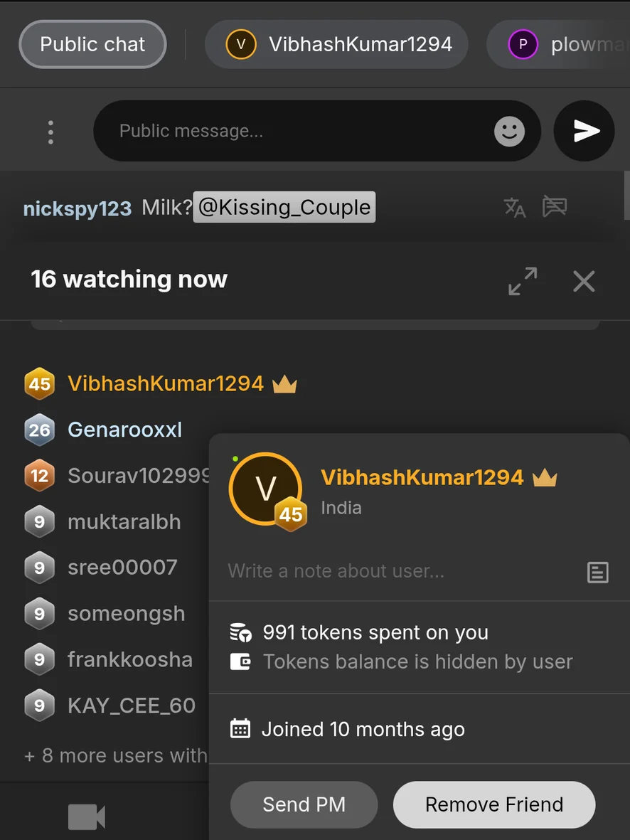Click the @Kissing_Couple mention
630x840 pixels.
click(284, 208)
